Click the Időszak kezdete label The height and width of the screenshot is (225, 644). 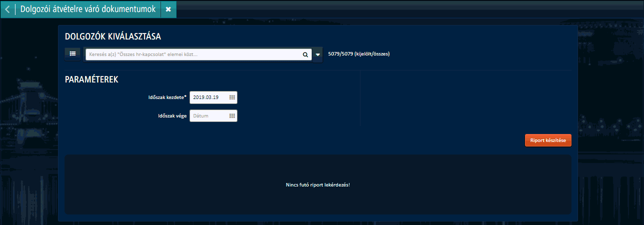(x=164, y=97)
